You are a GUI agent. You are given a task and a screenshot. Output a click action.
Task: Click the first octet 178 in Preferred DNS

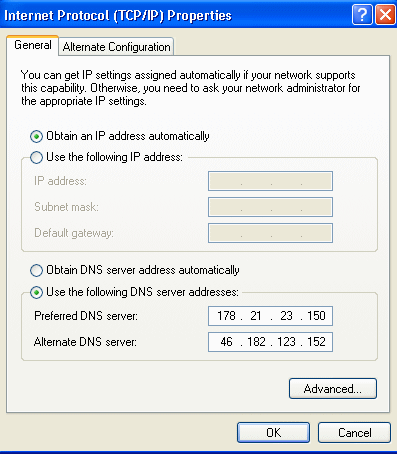226,316
